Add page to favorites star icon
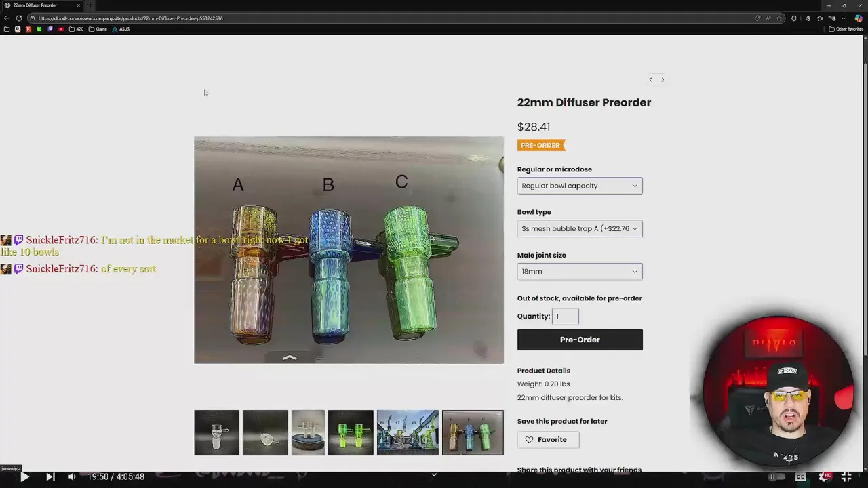This screenshot has width=868, height=488. click(x=780, y=18)
